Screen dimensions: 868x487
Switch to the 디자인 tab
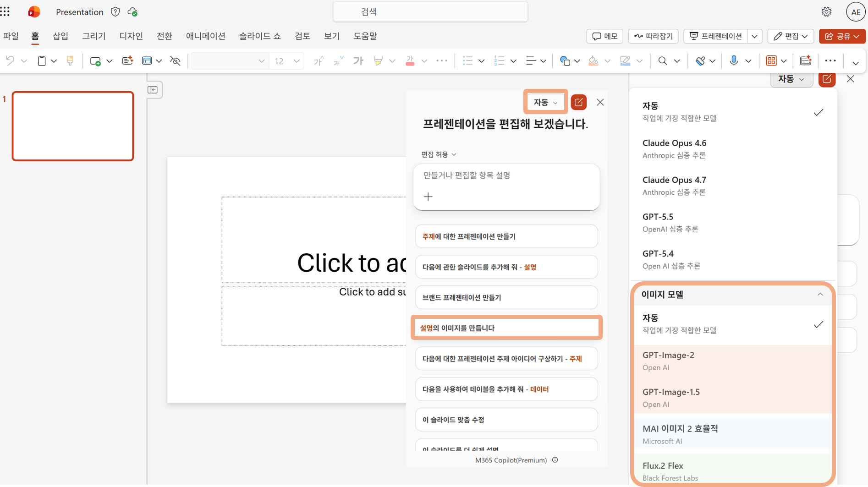(131, 36)
